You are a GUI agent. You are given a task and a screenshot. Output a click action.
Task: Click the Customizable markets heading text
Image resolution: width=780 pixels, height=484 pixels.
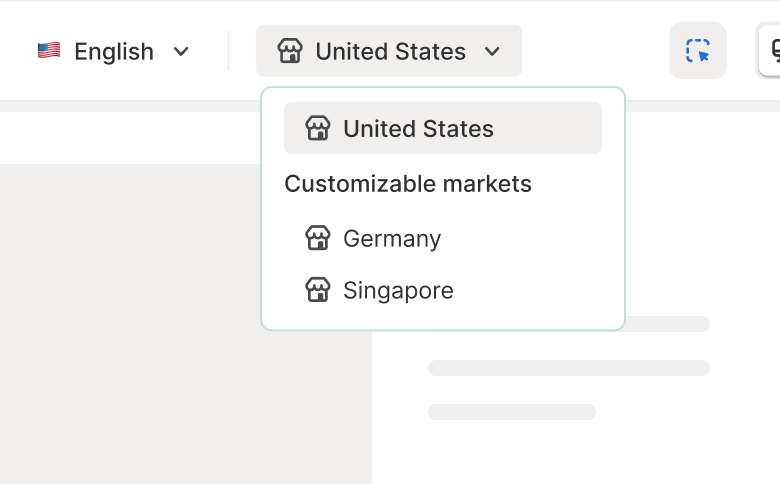[408, 184]
